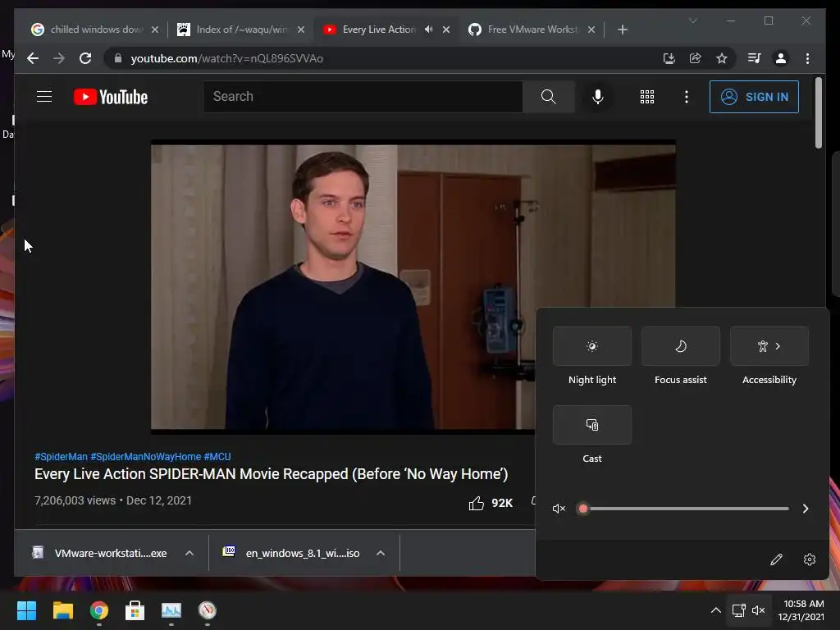Click muted speaker icon in system tray

tap(759, 610)
